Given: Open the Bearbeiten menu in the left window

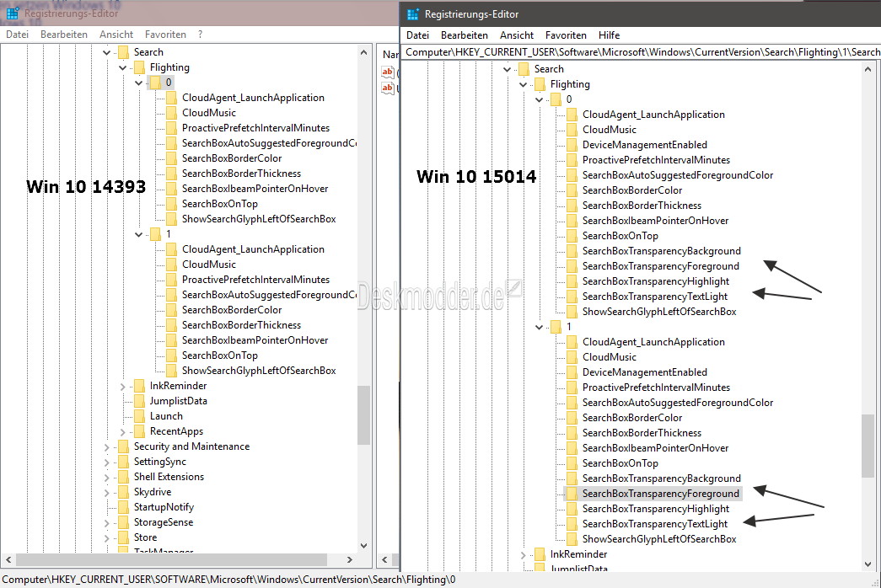Looking at the screenshot, I should [x=64, y=35].
